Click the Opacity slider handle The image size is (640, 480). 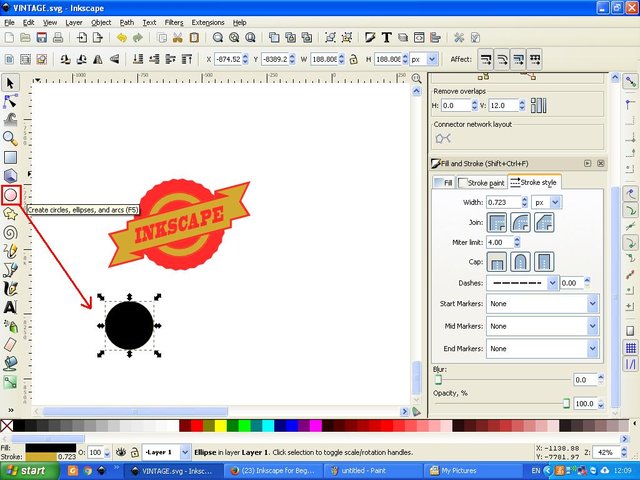pos(566,403)
